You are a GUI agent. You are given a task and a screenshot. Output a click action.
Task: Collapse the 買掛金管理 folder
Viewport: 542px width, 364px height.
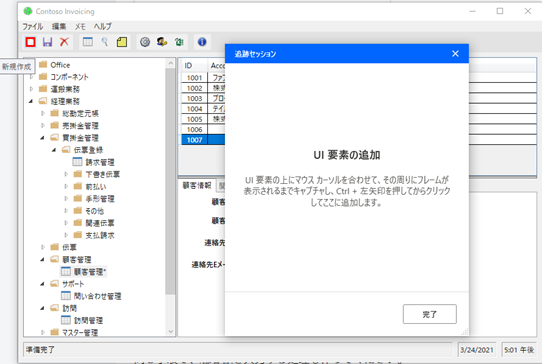[x=43, y=138]
